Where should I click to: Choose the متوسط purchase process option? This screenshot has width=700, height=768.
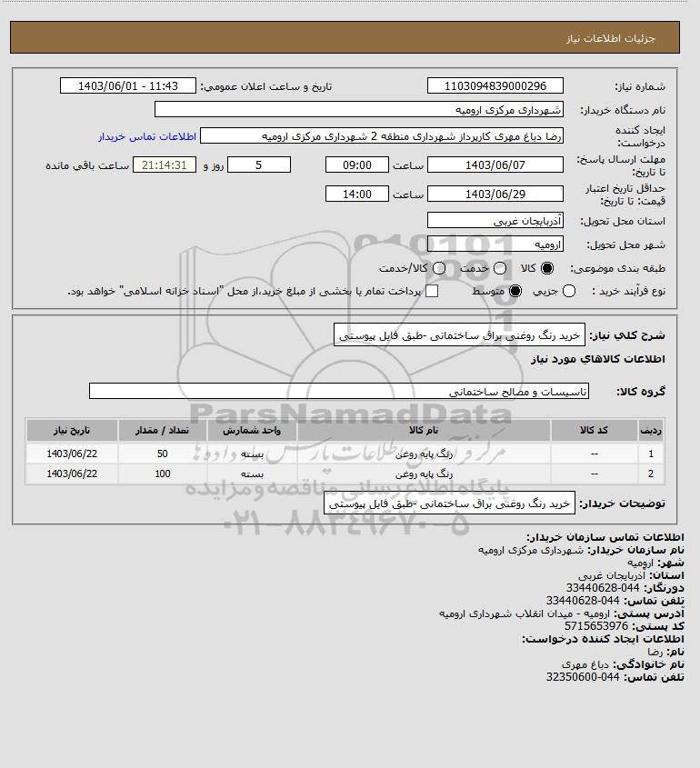[x=515, y=292]
